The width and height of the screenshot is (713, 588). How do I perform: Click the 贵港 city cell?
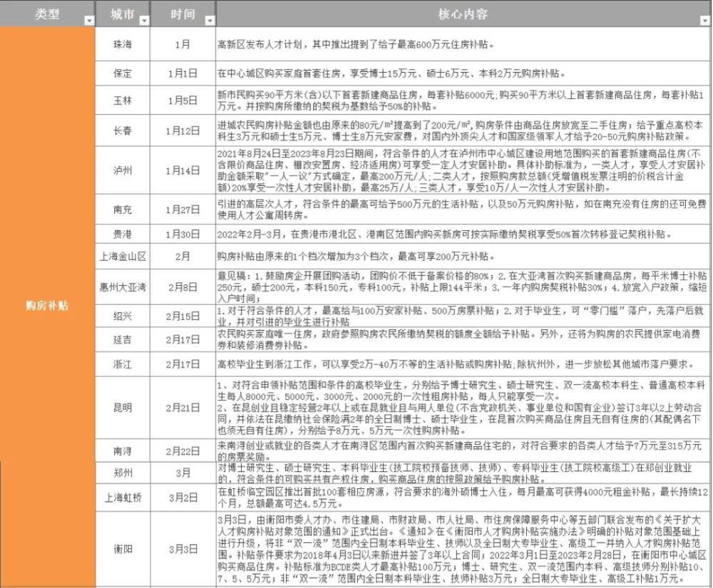coord(123,234)
